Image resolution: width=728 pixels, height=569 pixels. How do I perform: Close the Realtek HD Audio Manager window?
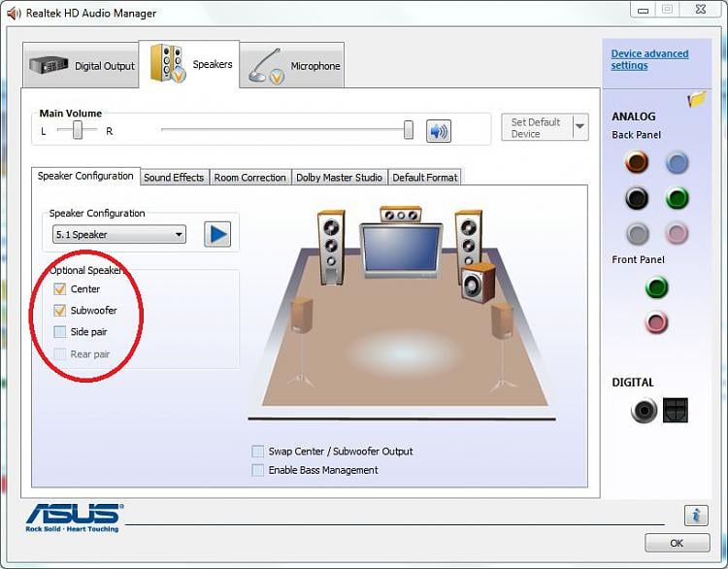click(701, 10)
